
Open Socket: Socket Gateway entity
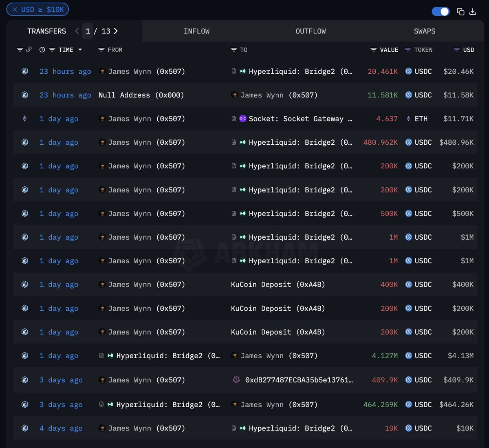pos(300,119)
